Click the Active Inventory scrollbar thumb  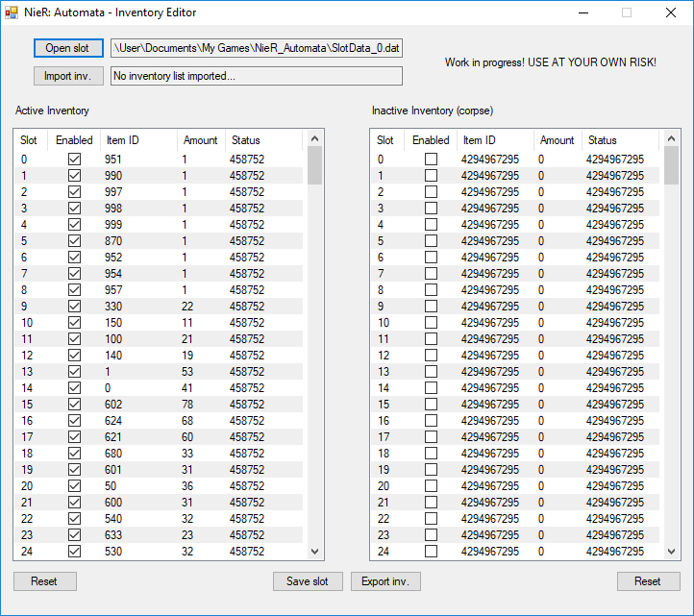[314, 165]
